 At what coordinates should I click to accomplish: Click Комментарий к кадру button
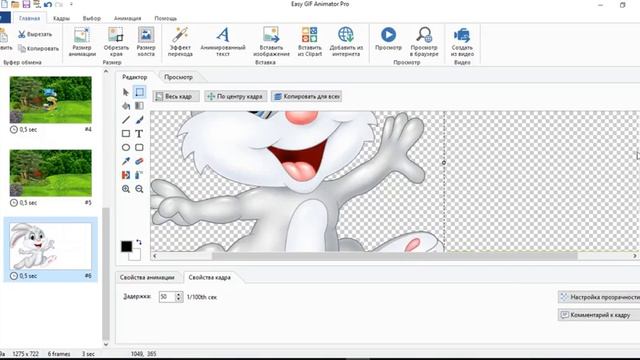tap(599, 315)
